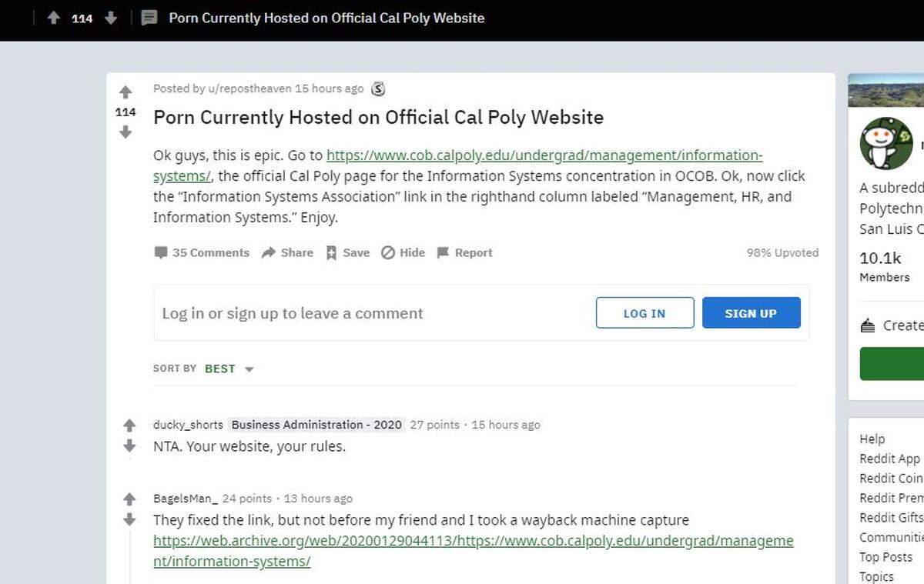Click the comment field to log in
Image resolution: width=924 pixels, height=584 pixels.
point(481,313)
